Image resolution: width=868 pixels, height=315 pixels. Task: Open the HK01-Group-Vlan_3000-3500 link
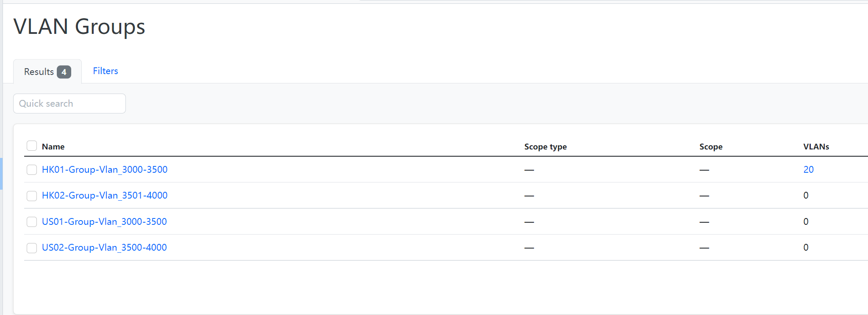(104, 170)
